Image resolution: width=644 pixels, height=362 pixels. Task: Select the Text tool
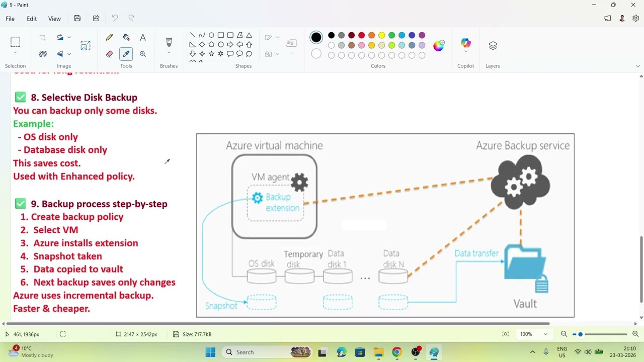[x=143, y=38]
